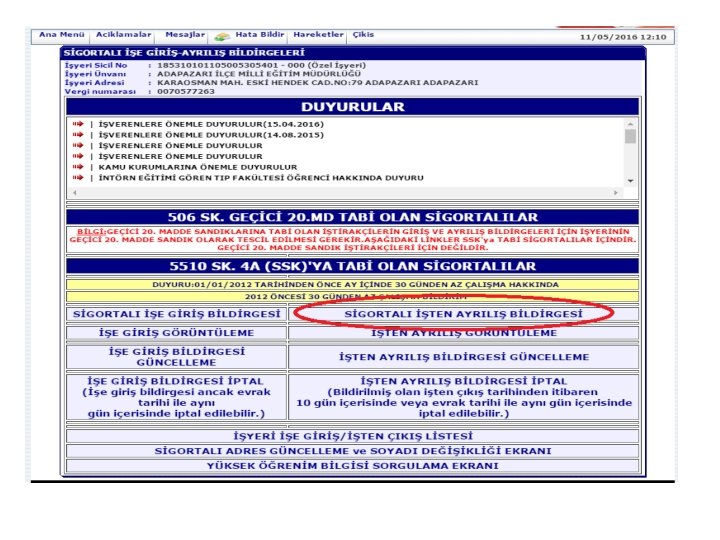Click red arrow beside KAMU KURUMLARINA announcement
The height and width of the screenshot is (540, 720).
[78, 167]
